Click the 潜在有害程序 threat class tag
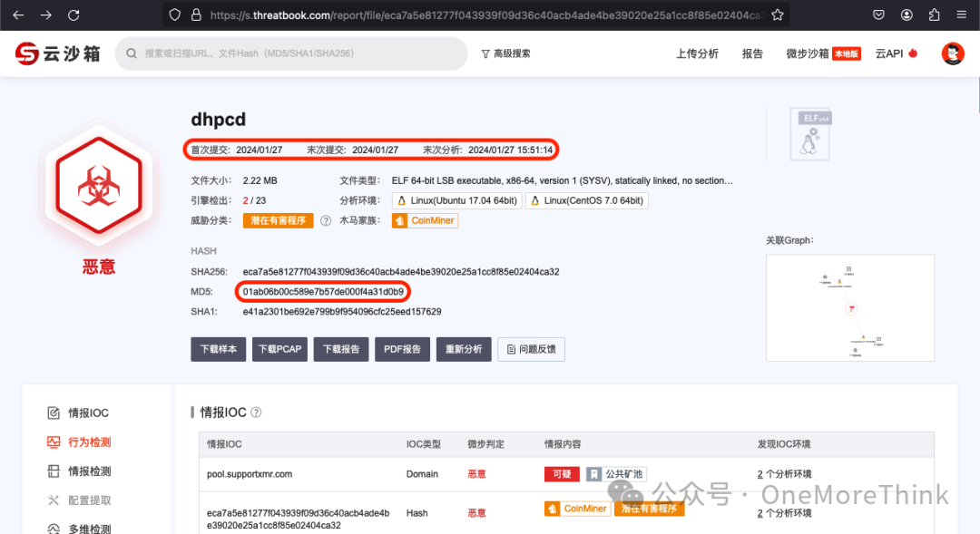Screen dimensions: 980x534 [x=279, y=220]
